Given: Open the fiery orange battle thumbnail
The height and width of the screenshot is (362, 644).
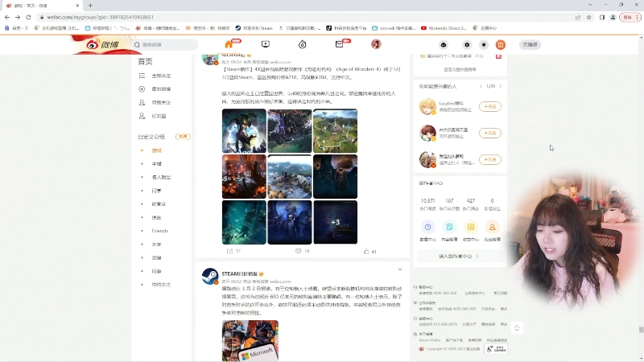Looking at the screenshot, I should (x=244, y=176).
